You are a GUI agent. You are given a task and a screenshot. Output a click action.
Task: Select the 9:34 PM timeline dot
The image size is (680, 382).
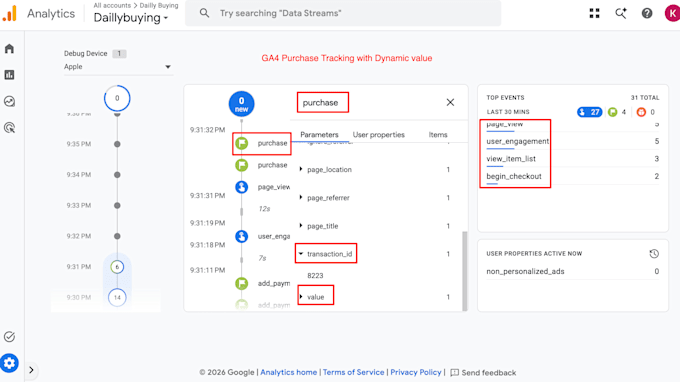pyautogui.click(x=117, y=175)
